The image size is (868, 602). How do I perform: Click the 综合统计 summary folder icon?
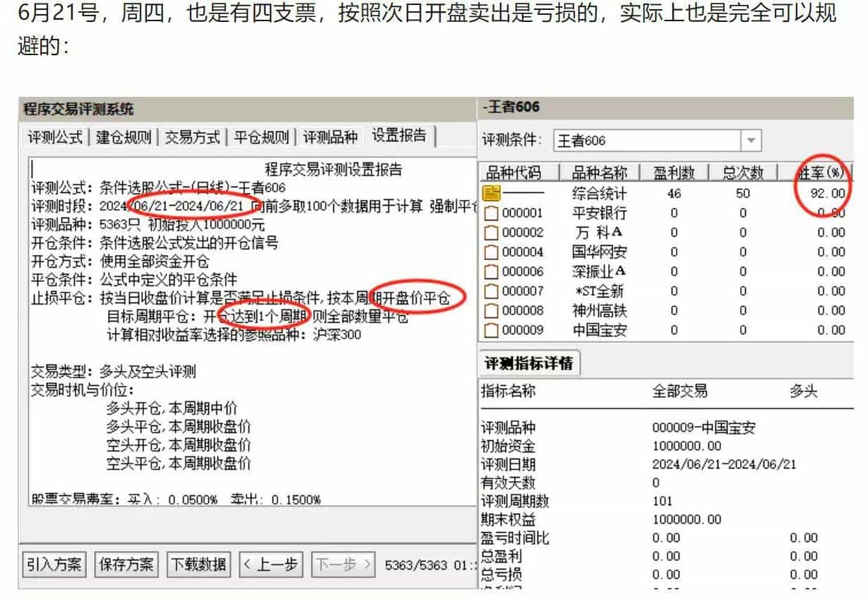pos(492,193)
